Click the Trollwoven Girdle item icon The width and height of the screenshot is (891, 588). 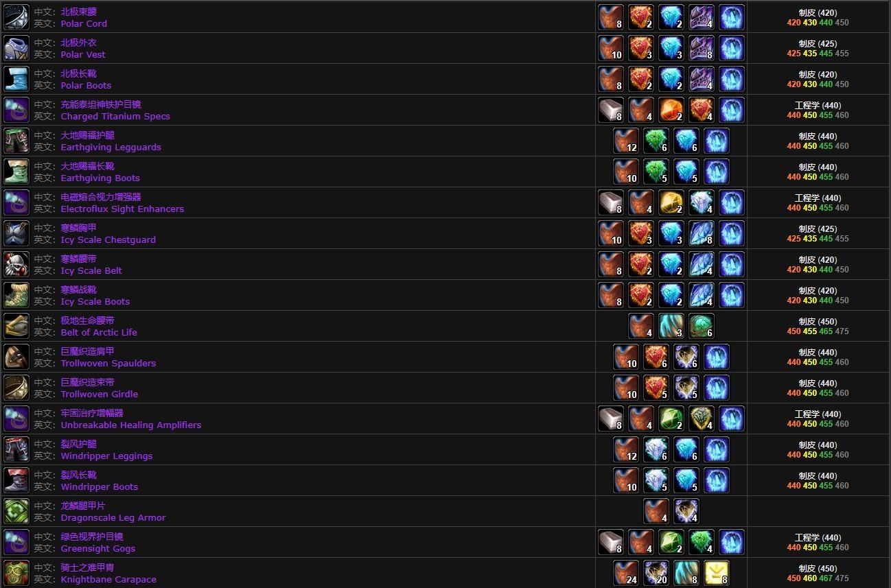(x=16, y=388)
